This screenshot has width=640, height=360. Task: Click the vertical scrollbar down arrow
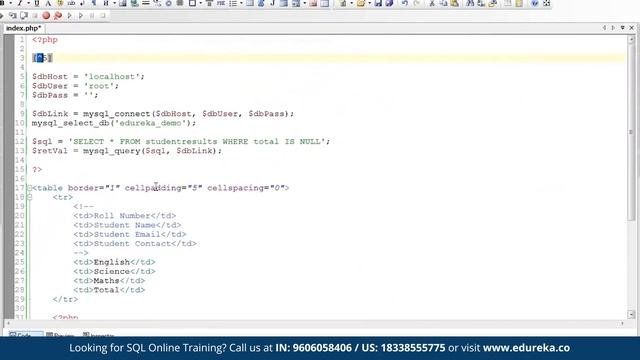[x=631, y=314]
